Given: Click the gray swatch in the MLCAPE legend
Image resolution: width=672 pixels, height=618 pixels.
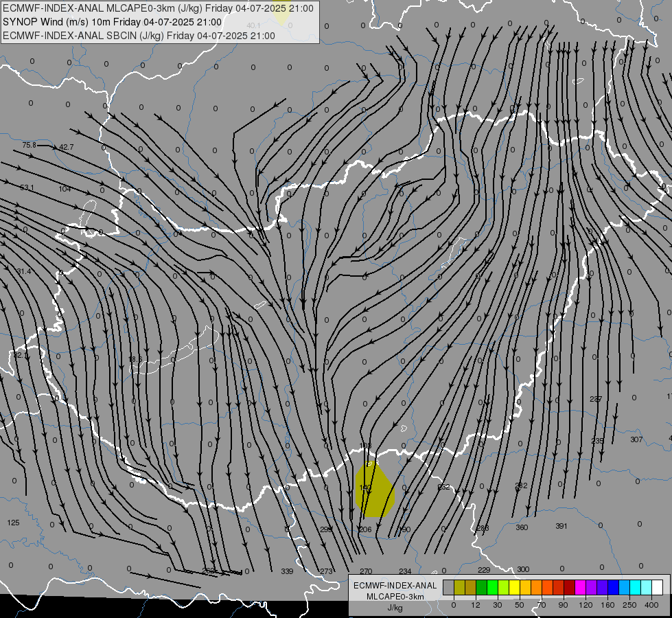Looking at the screenshot, I should click(x=448, y=587).
